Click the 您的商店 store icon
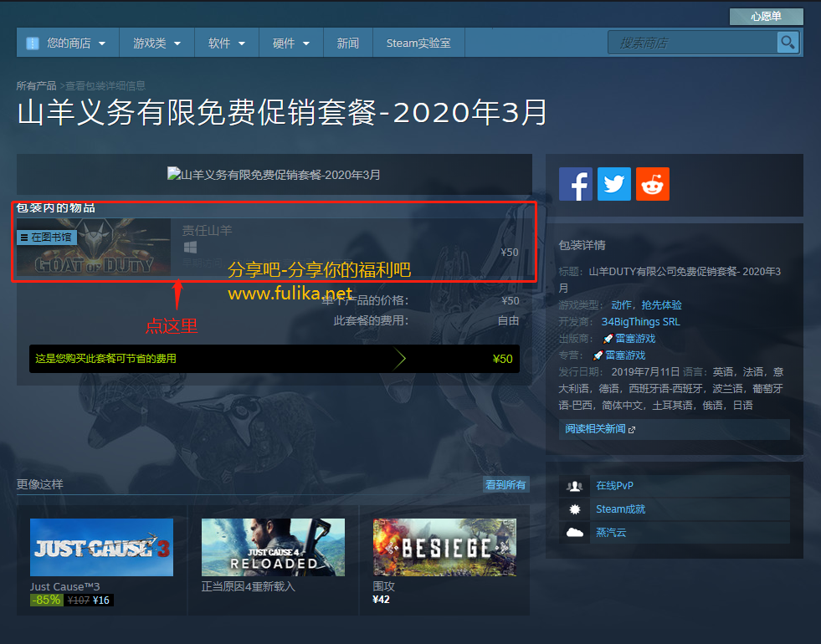Screen dimensions: 821x644 tap(33, 43)
